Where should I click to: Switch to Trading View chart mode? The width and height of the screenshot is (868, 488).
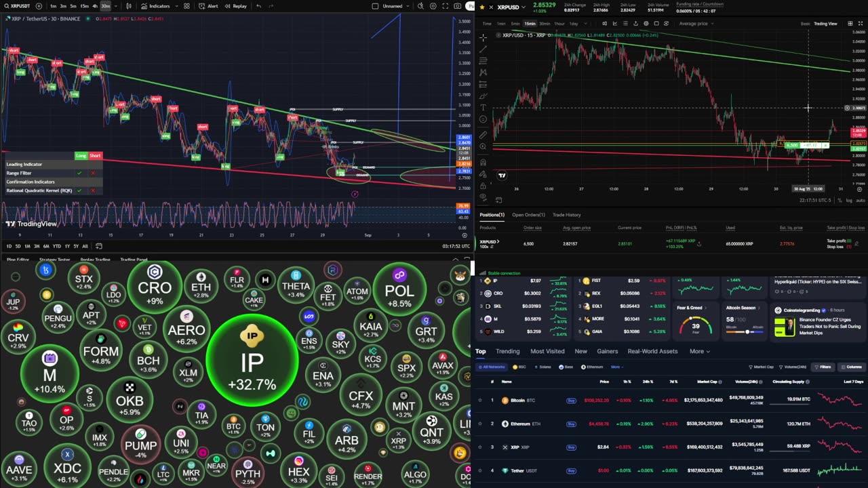coord(825,23)
